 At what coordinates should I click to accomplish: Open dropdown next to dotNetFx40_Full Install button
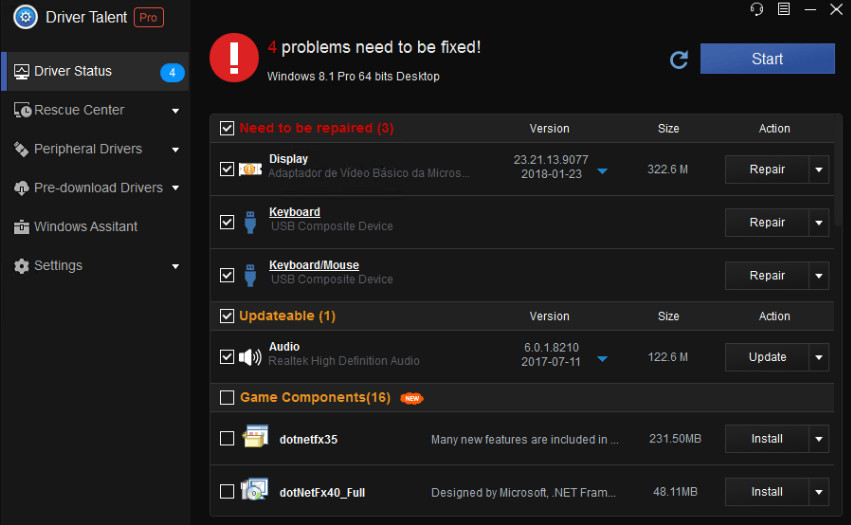click(819, 492)
